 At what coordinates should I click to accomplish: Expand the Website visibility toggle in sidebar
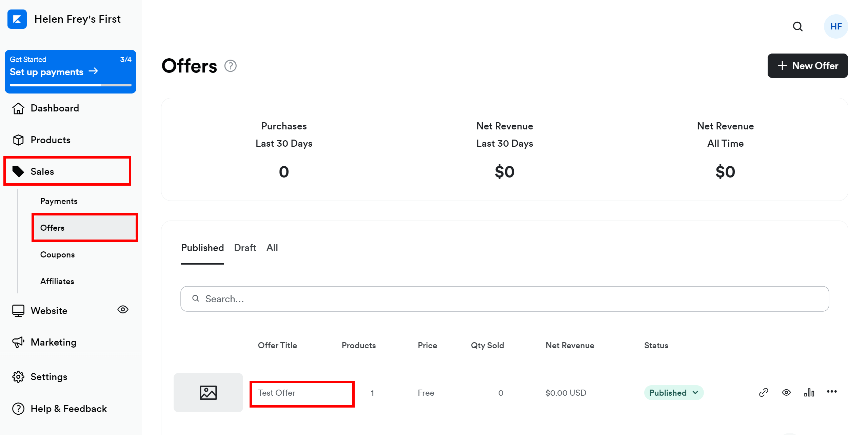pos(123,309)
